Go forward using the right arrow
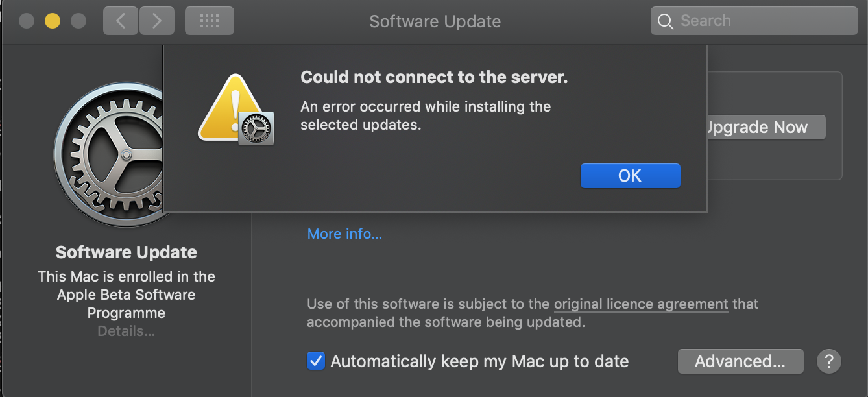The image size is (868, 397). (156, 21)
